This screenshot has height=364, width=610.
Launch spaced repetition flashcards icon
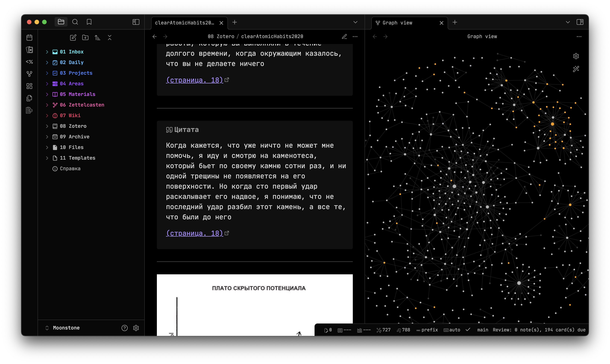[29, 50]
